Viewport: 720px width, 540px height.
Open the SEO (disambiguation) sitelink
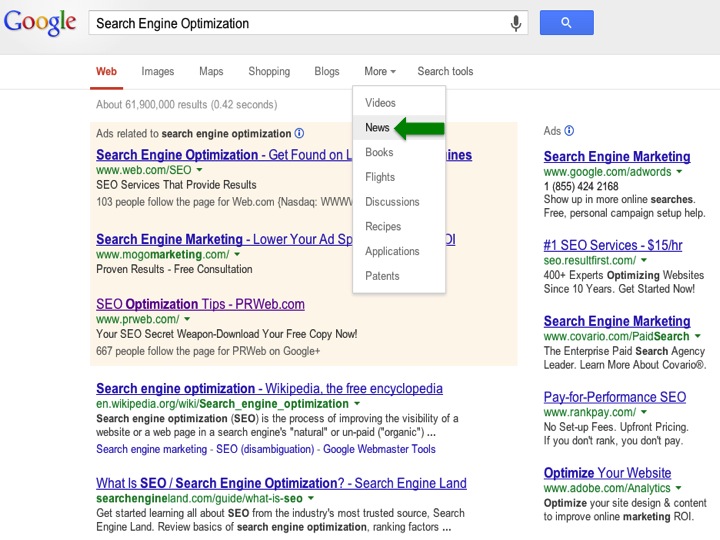pos(265,449)
